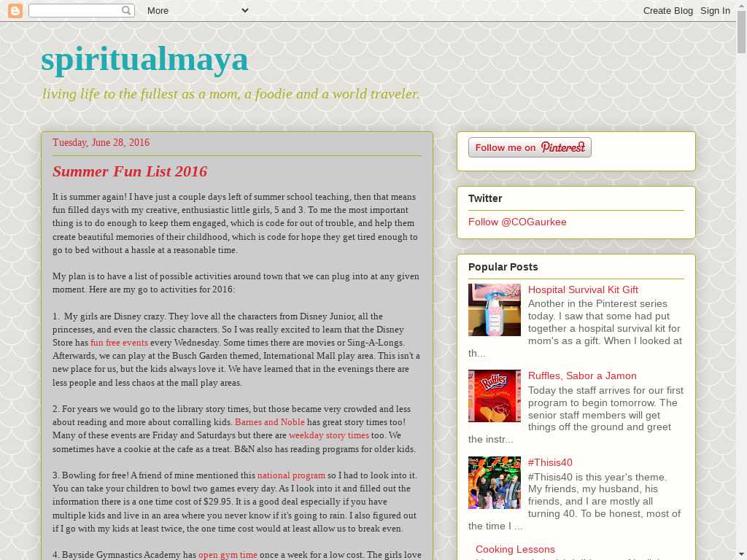Follow the 'fun free events' link
The image size is (747, 560).
pos(119,343)
